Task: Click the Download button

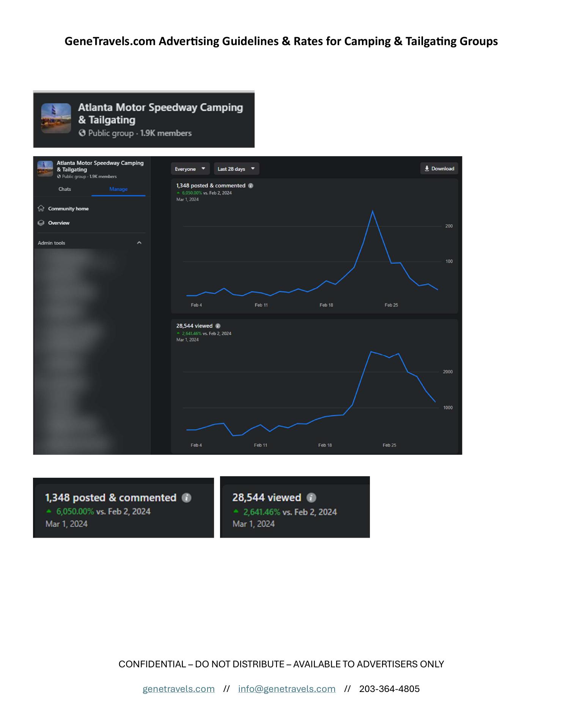Action: (x=439, y=169)
